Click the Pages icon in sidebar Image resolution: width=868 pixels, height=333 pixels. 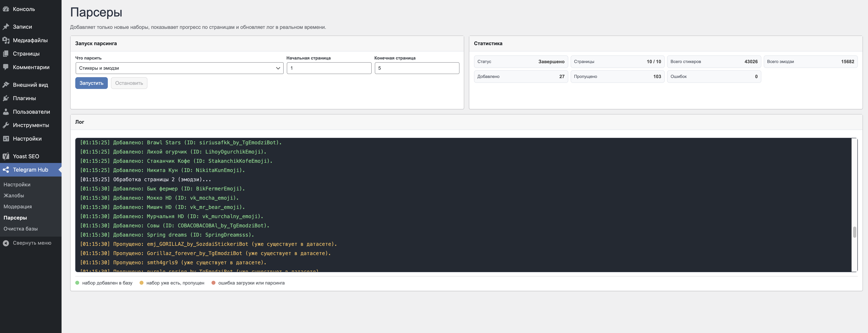point(6,54)
